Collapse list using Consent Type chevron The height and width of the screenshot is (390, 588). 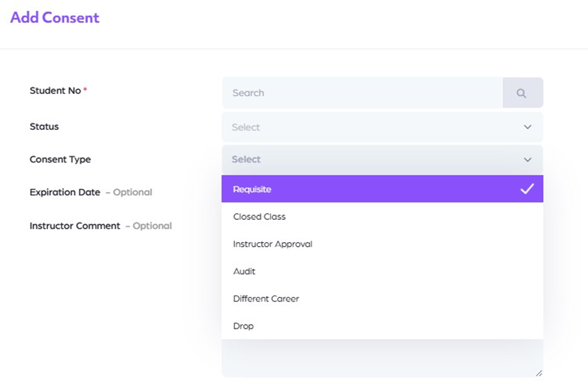[527, 160]
